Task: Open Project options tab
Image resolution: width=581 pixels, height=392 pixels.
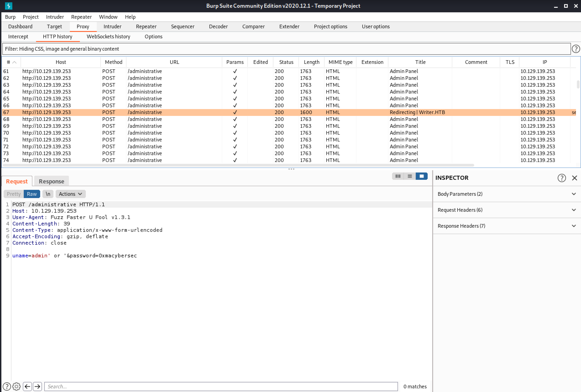Action: click(330, 26)
